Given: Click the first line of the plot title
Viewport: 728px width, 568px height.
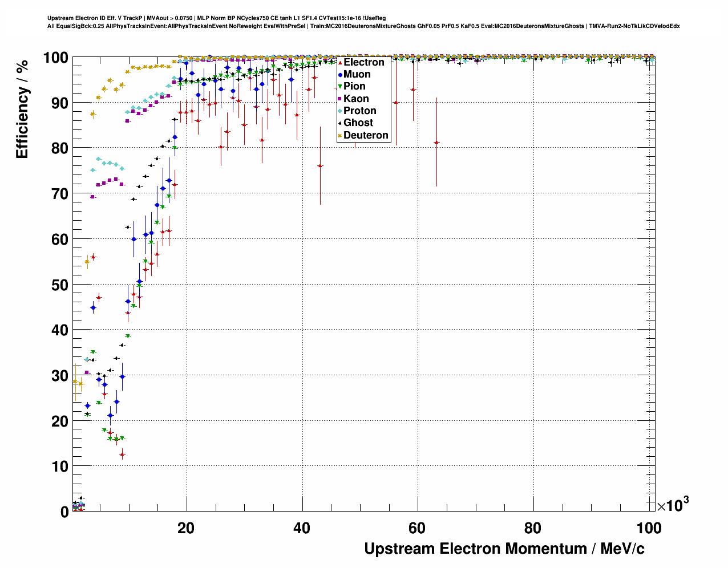Looking at the screenshot, I should pos(216,18).
